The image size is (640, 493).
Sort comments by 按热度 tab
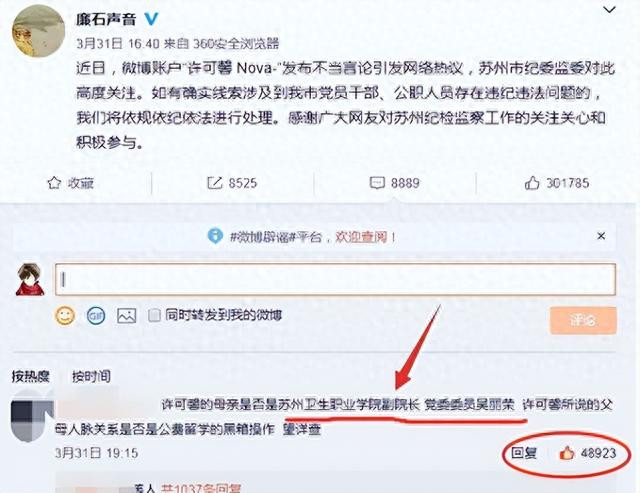point(31,376)
